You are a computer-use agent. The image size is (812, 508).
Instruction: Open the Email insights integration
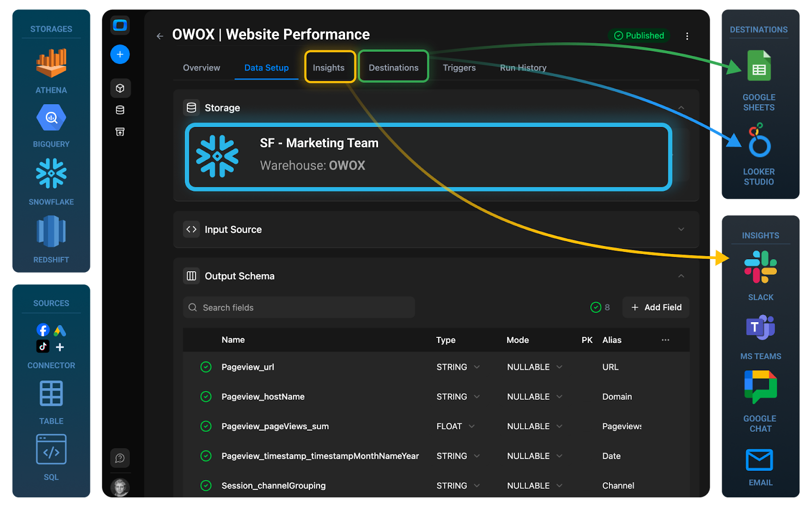[x=760, y=459]
